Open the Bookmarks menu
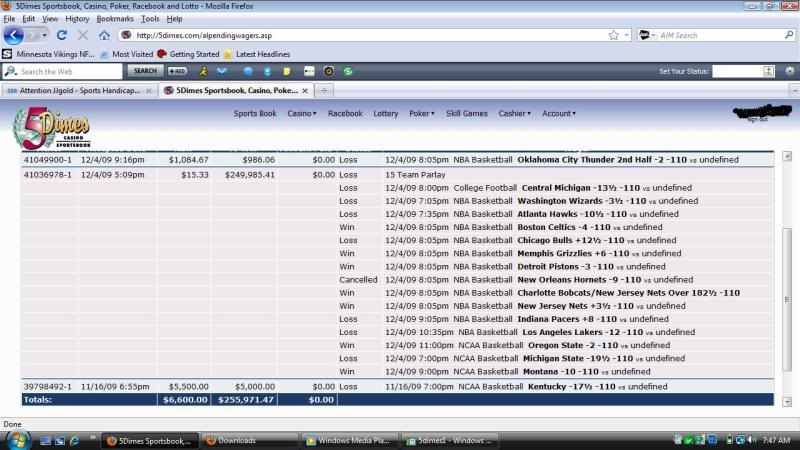The height and width of the screenshot is (450, 800). click(x=115, y=19)
